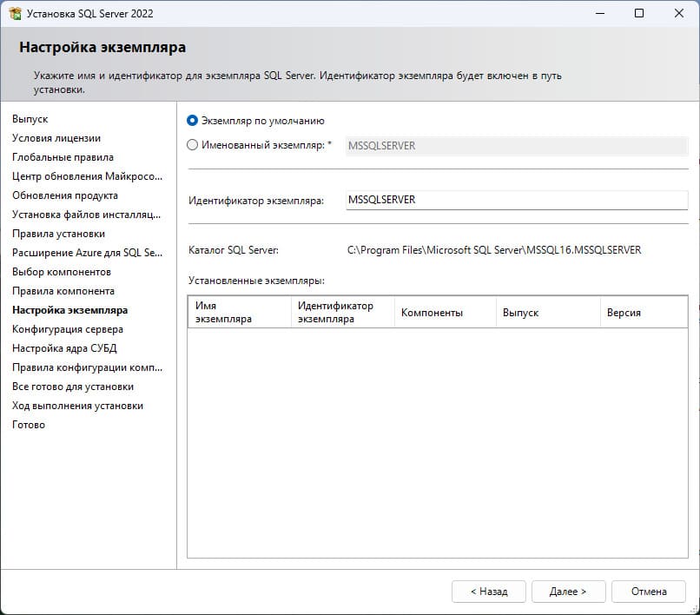Go back with the Назад button

(x=489, y=592)
